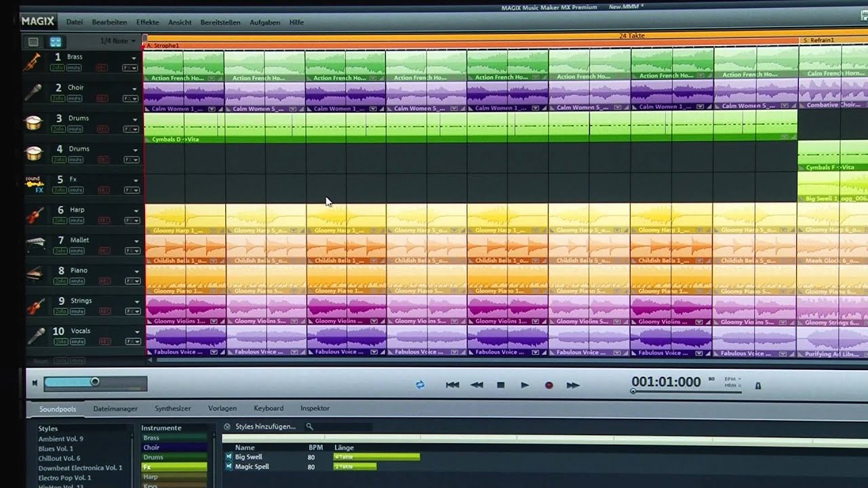
Task: Rewind the playback
Action: (477, 385)
